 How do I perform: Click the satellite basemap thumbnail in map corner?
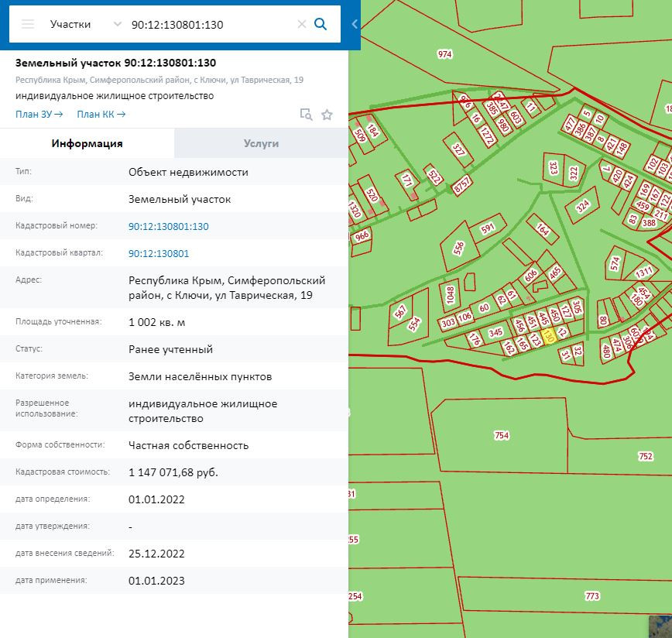pyautogui.click(x=660, y=627)
